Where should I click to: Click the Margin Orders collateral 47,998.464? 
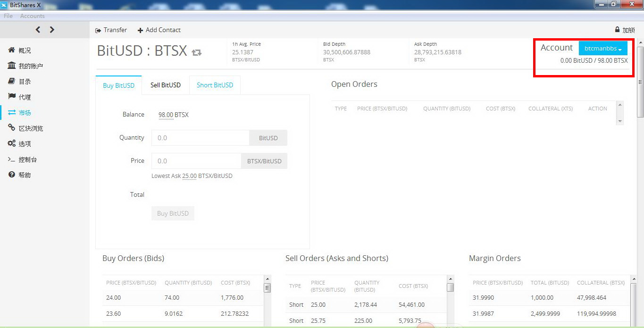pos(592,298)
